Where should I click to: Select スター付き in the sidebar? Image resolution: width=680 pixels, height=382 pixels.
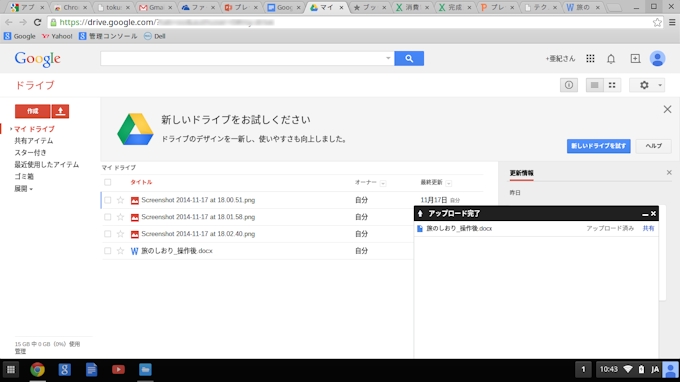(x=30, y=153)
